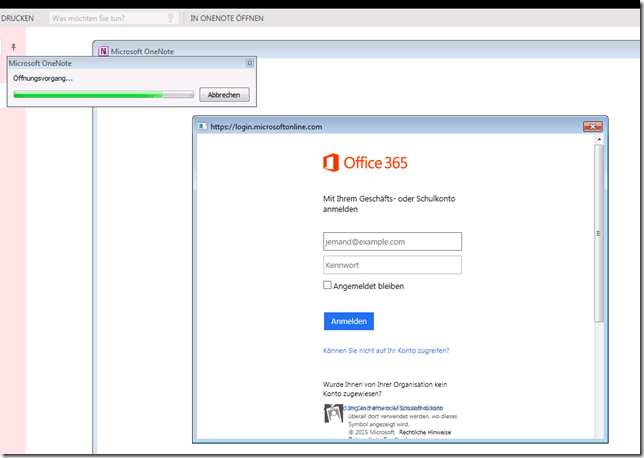Click the account symbol icon near bottom

[x=333, y=413]
